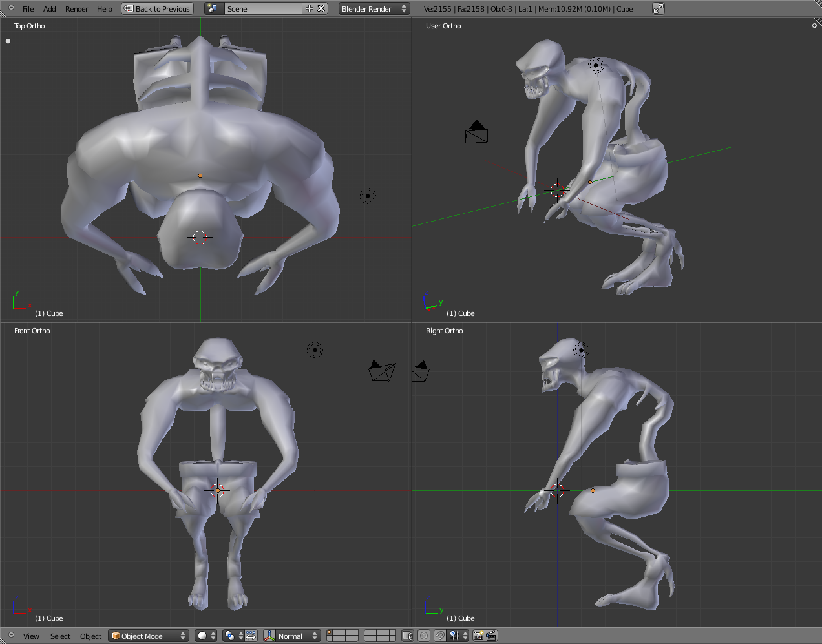Open the viewport shading selector
Viewport: 822px width, 644px height.
pos(206,636)
